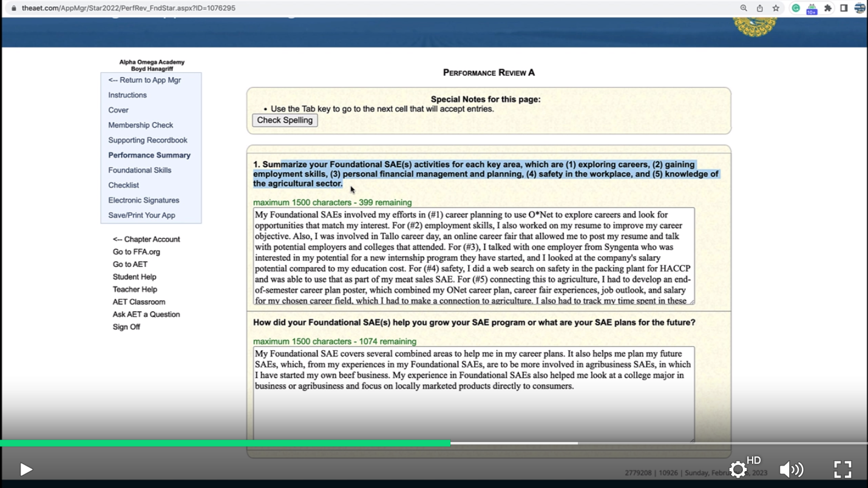Open '<-- Return to App Mgr' link
This screenshot has width=868, height=488.
144,80
